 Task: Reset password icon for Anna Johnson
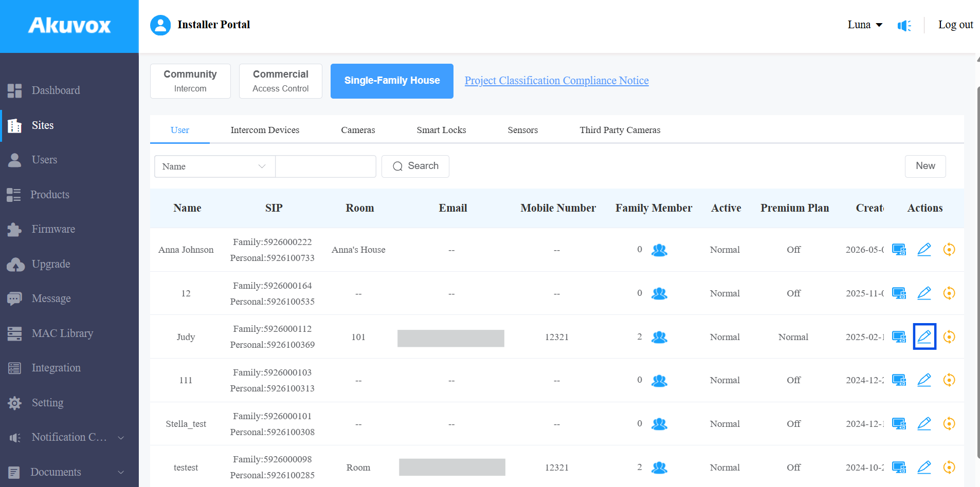(949, 250)
